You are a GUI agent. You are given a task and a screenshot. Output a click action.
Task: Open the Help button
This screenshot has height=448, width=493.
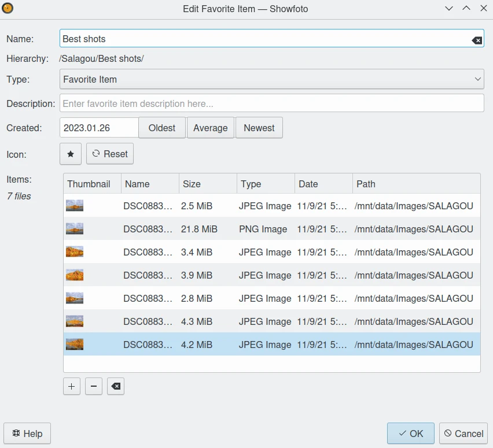(x=27, y=434)
